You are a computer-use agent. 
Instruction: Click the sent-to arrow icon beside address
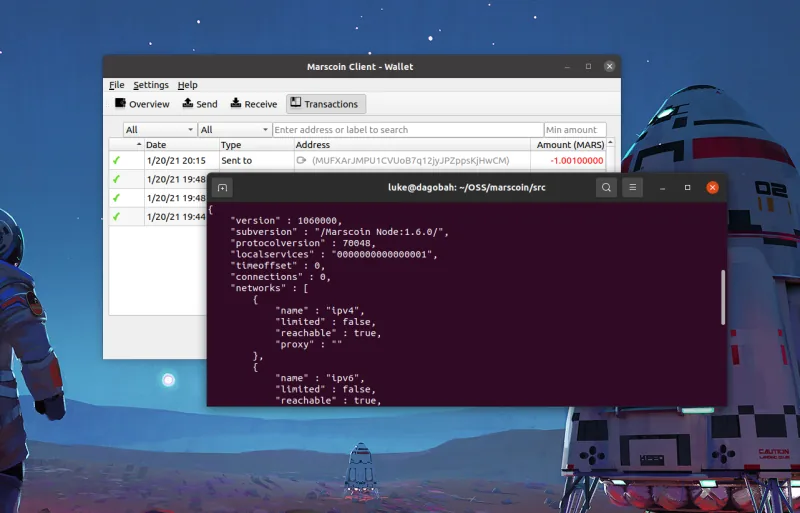click(301, 160)
